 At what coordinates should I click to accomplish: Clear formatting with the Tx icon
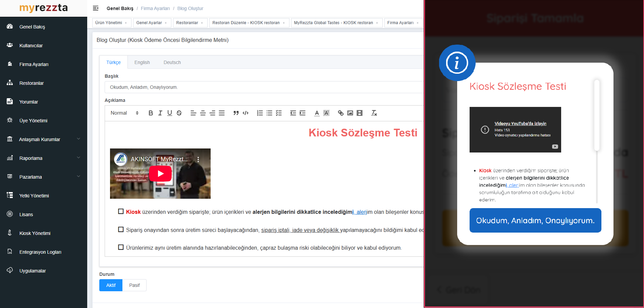[x=374, y=113]
